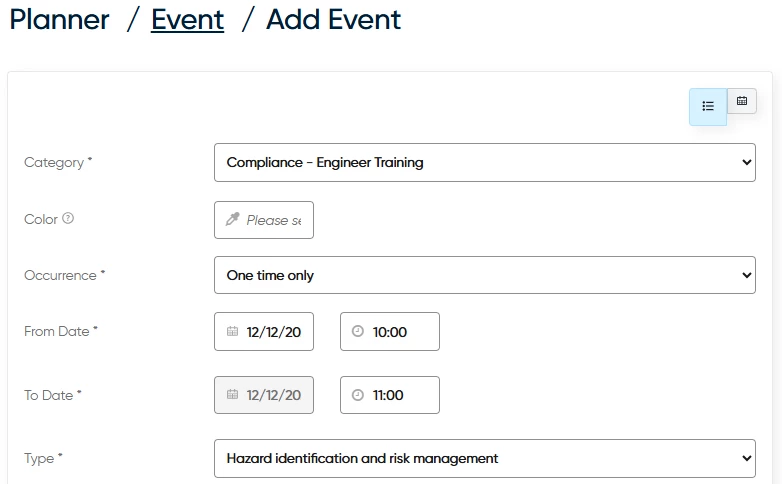Switch to list view icon

(x=708, y=106)
